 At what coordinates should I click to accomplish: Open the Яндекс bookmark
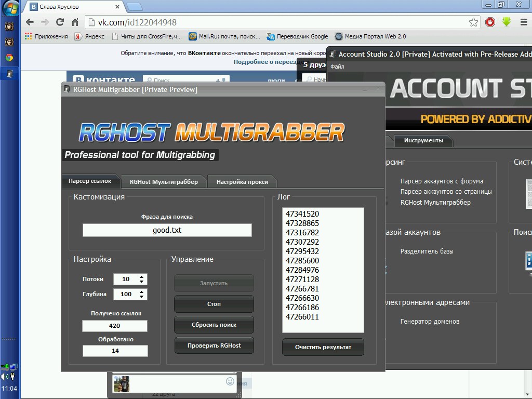point(89,36)
